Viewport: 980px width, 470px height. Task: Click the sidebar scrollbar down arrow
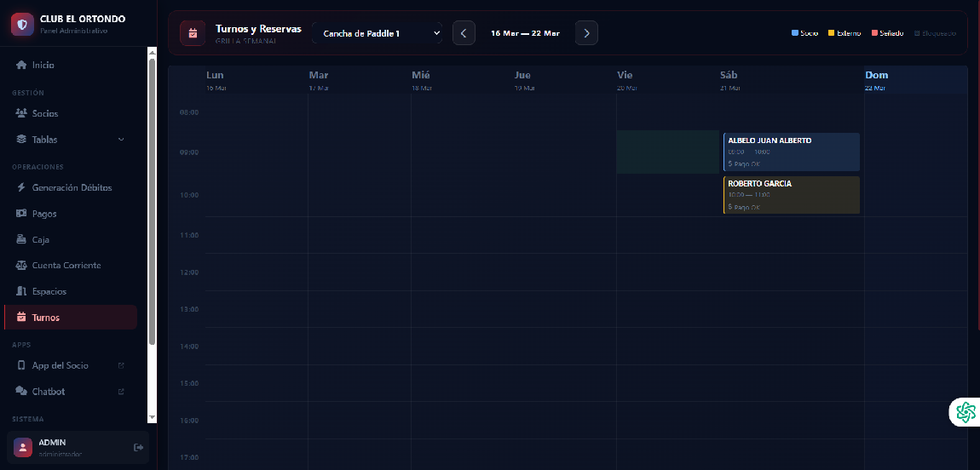point(152,417)
